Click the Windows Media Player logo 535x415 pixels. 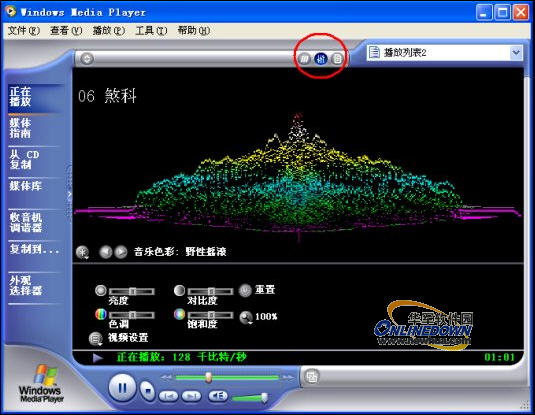coord(41,384)
